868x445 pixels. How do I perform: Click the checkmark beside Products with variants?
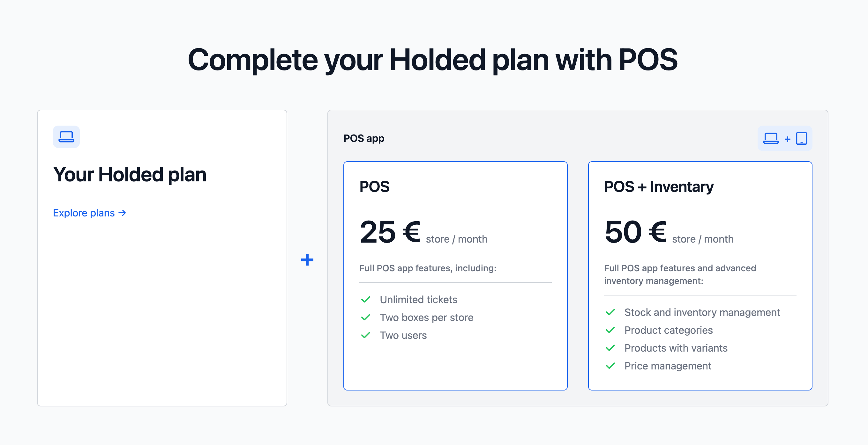610,348
